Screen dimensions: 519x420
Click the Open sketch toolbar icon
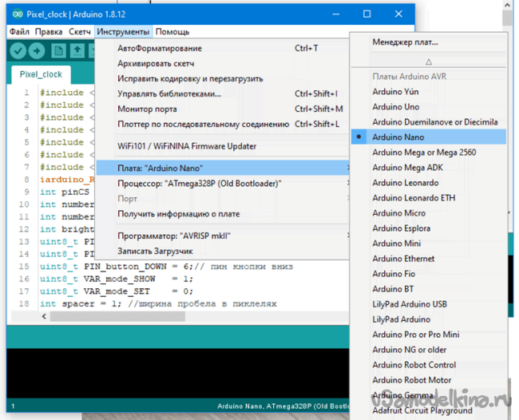click(77, 50)
